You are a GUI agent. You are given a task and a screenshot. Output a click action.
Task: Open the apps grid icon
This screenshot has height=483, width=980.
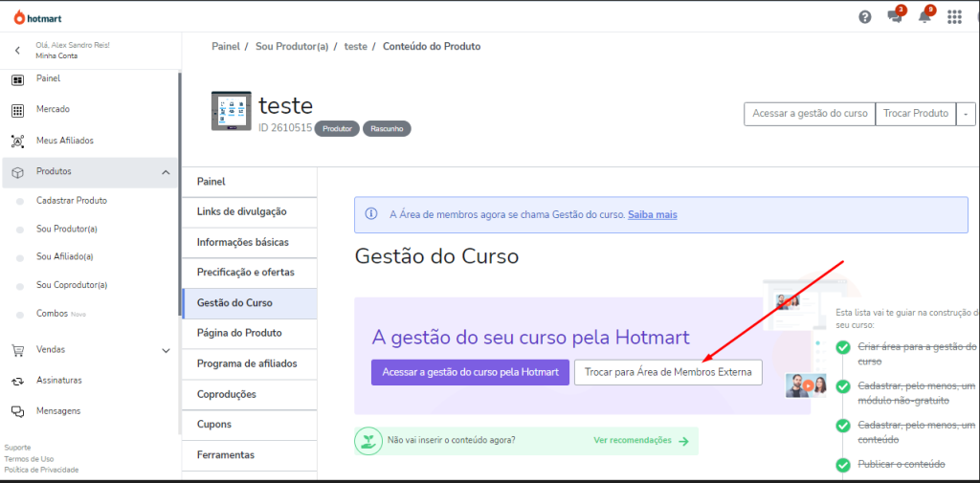tap(954, 17)
